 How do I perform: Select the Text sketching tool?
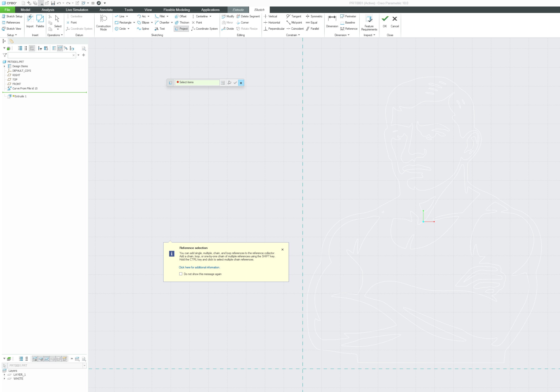point(160,29)
